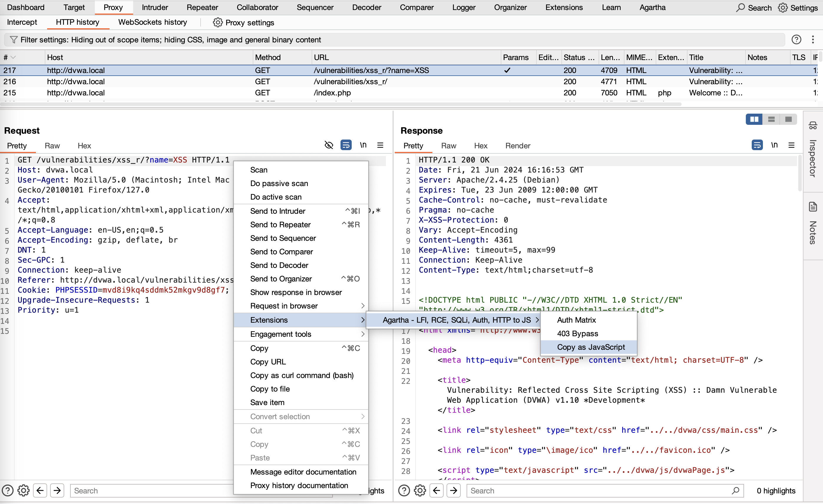Open Settings gear in top bar

point(783,7)
